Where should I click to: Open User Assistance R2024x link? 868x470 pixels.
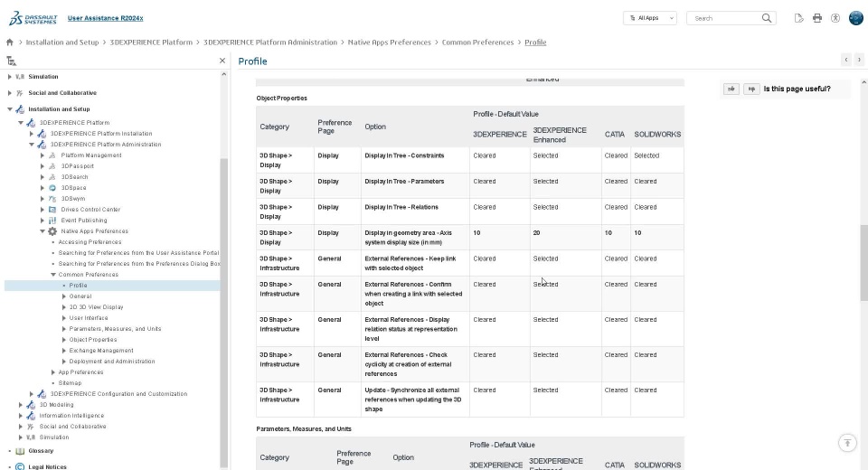tap(105, 18)
